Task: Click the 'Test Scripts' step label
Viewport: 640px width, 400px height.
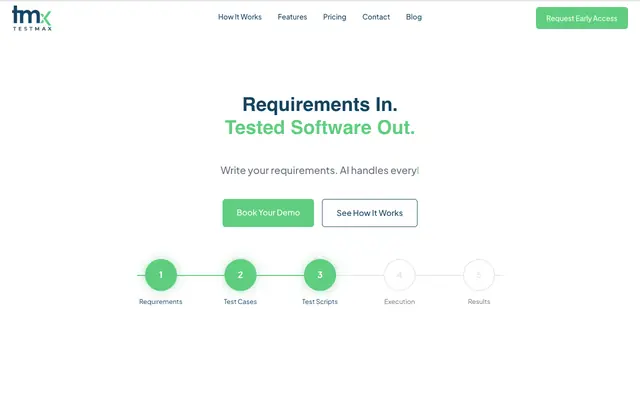Action: 320,302
